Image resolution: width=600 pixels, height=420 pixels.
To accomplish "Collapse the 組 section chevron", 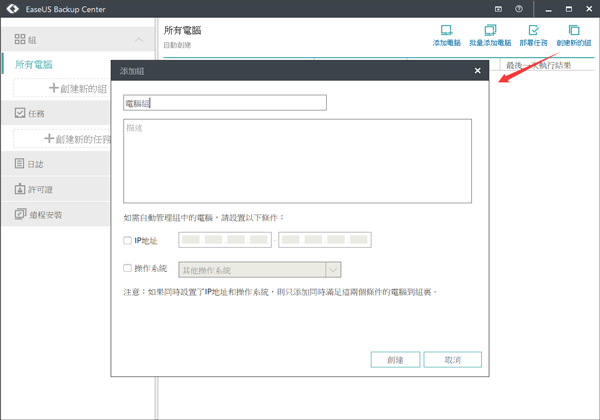I will click(x=139, y=39).
